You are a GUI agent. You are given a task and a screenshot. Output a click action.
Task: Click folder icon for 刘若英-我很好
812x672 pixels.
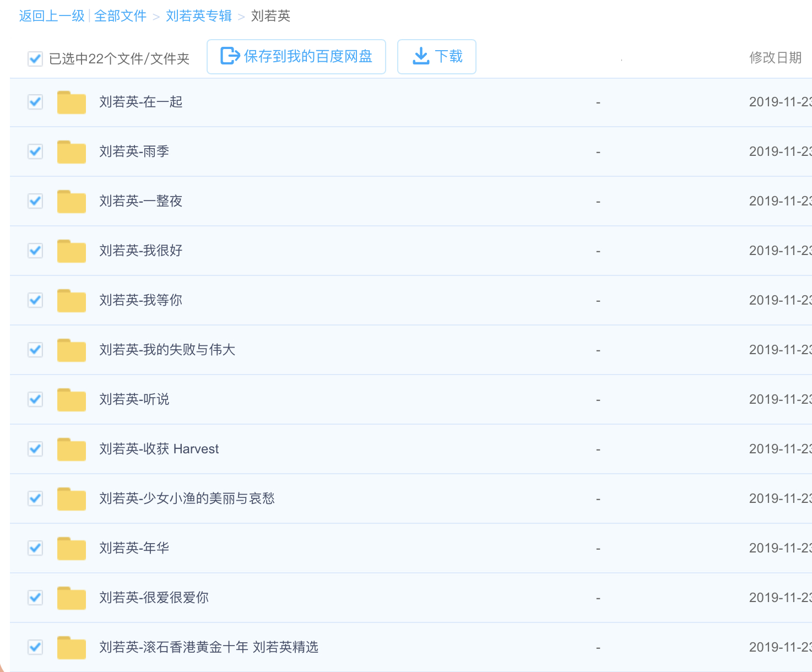click(72, 251)
